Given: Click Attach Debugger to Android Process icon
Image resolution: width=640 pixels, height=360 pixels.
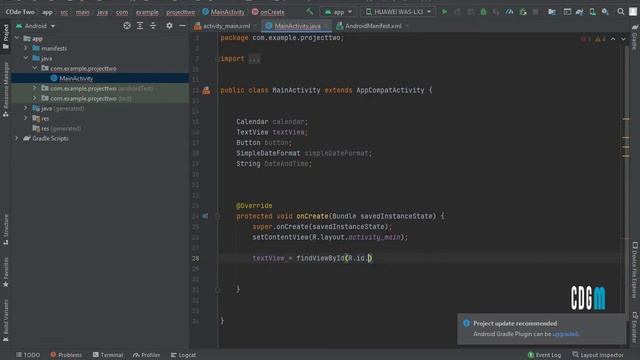Looking at the screenshot, I should 523,12.
